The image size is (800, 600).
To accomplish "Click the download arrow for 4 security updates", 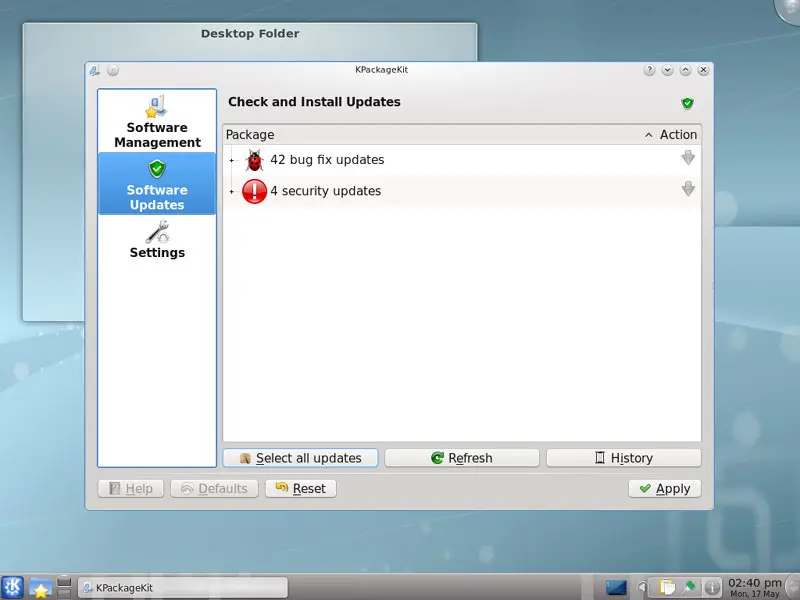I will [688, 189].
